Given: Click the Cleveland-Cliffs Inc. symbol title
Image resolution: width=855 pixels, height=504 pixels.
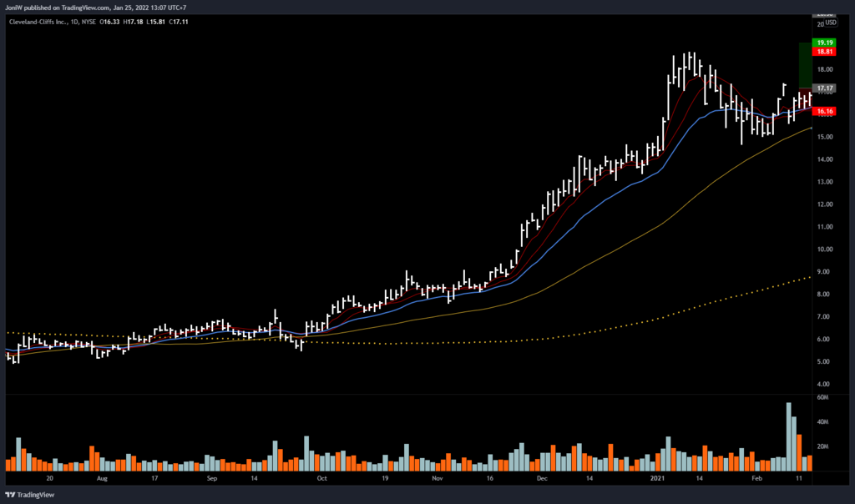Looking at the screenshot, I should 38,23.
